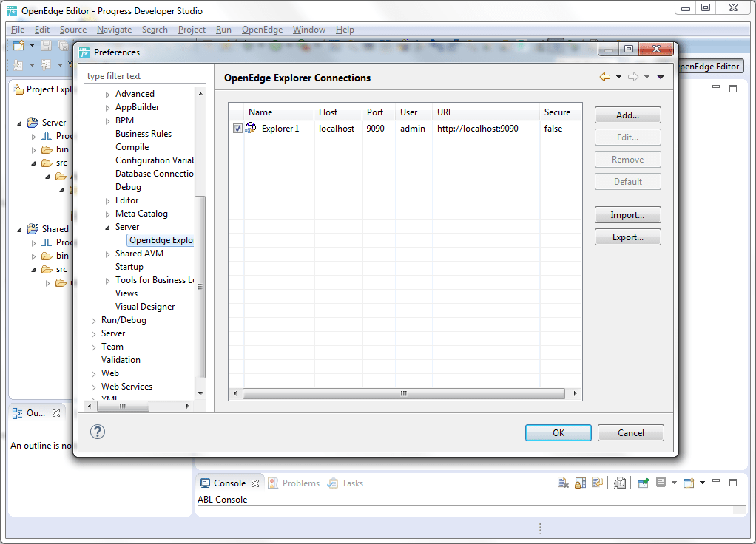Click the Clear Console icon
The width and height of the screenshot is (756, 544).
(563, 483)
